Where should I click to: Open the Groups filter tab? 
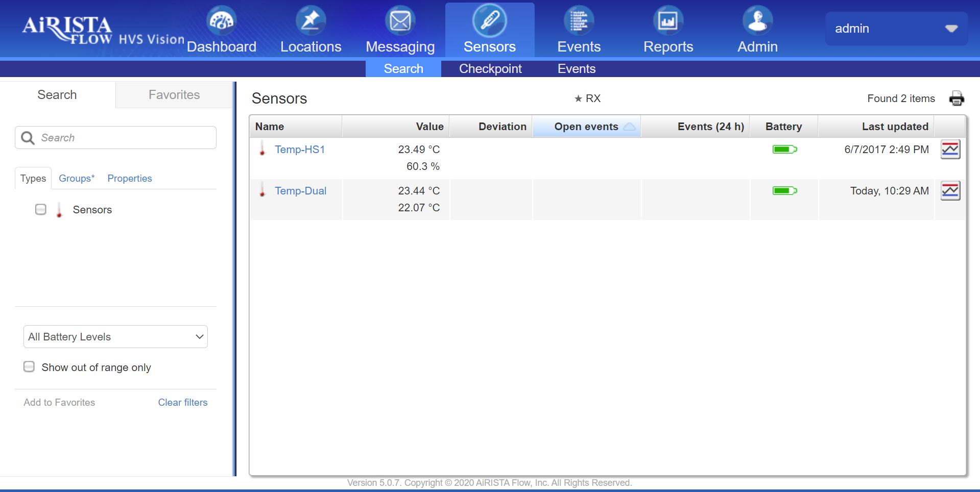pos(77,178)
